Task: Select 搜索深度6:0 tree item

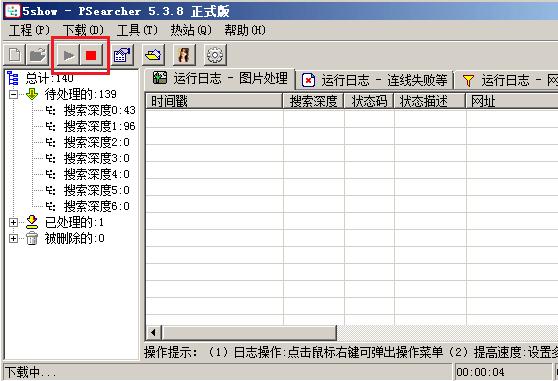Action: click(96, 206)
